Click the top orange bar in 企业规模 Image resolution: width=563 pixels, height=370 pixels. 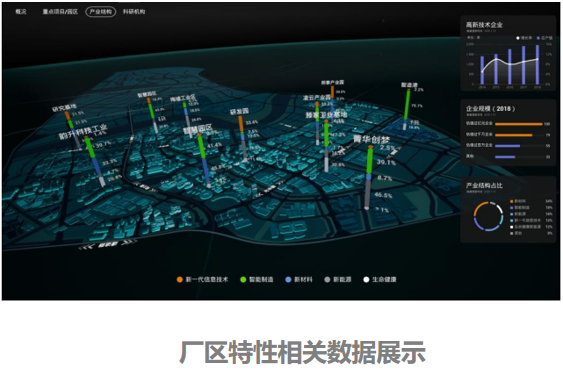(x=518, y=124)
